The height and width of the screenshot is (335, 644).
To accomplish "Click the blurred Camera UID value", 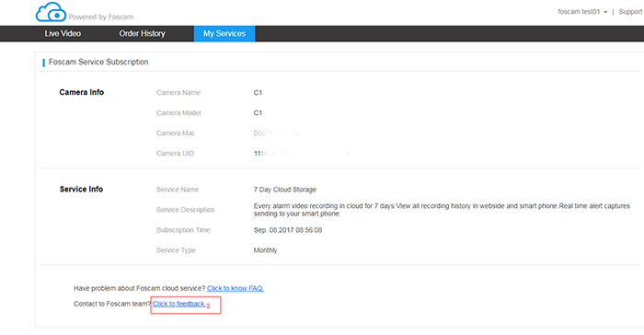I will [x=302, y=154].
